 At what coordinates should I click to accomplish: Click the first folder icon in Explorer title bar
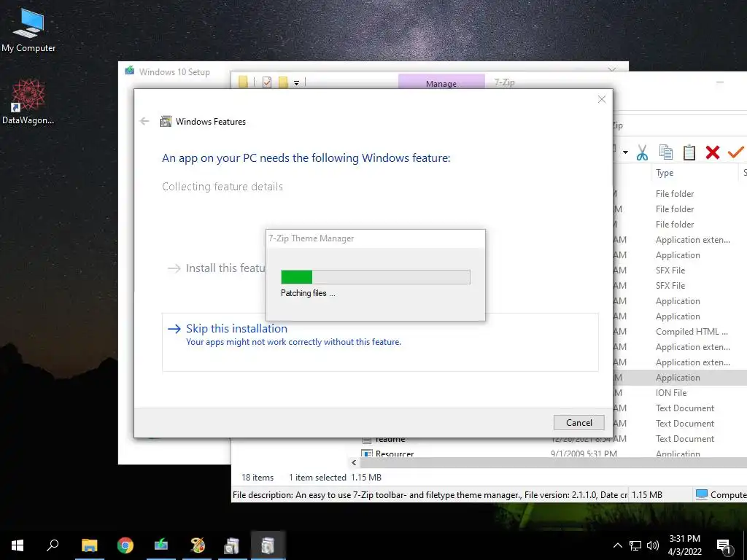click(244, 82)
